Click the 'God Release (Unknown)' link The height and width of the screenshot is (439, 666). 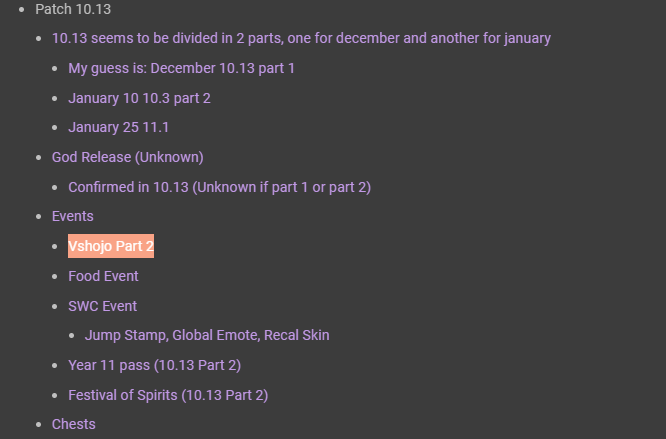click(x=127, y=158)
